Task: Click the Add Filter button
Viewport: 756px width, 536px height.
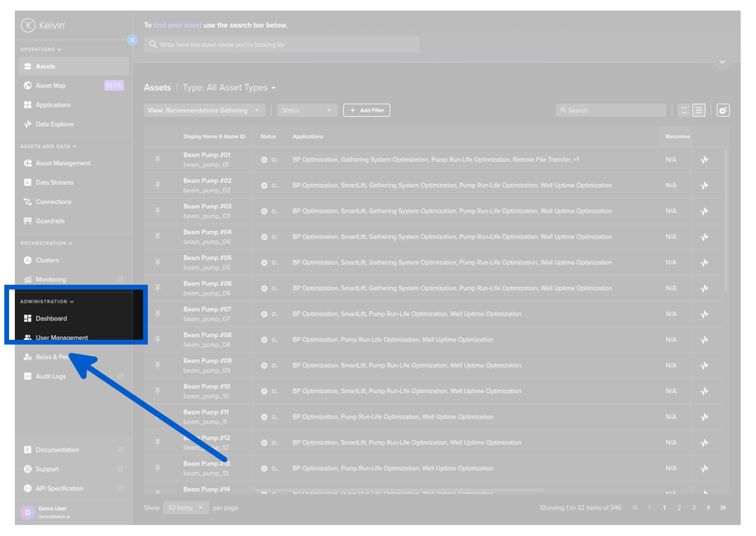Action: pyautogui.click(x=367, y=111)
